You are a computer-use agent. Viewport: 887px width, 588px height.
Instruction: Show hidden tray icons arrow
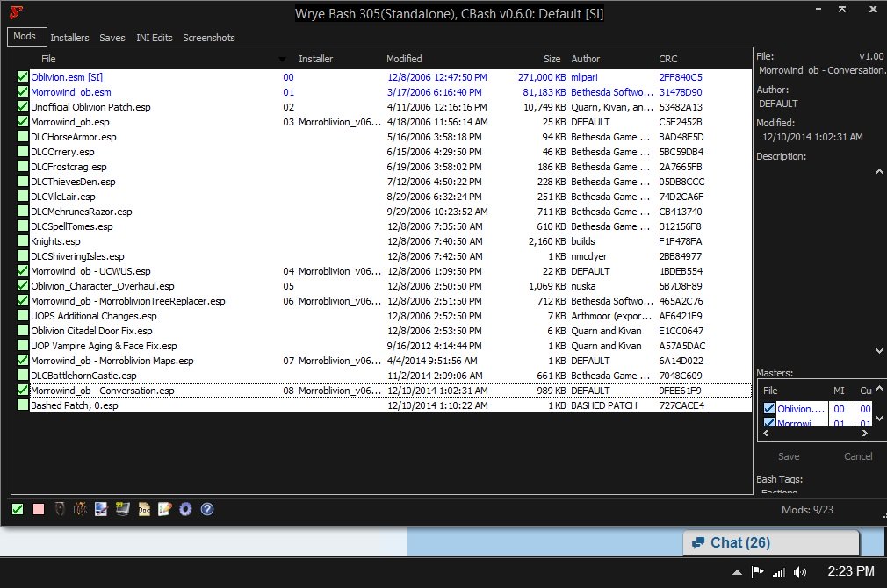pos(737,573)
